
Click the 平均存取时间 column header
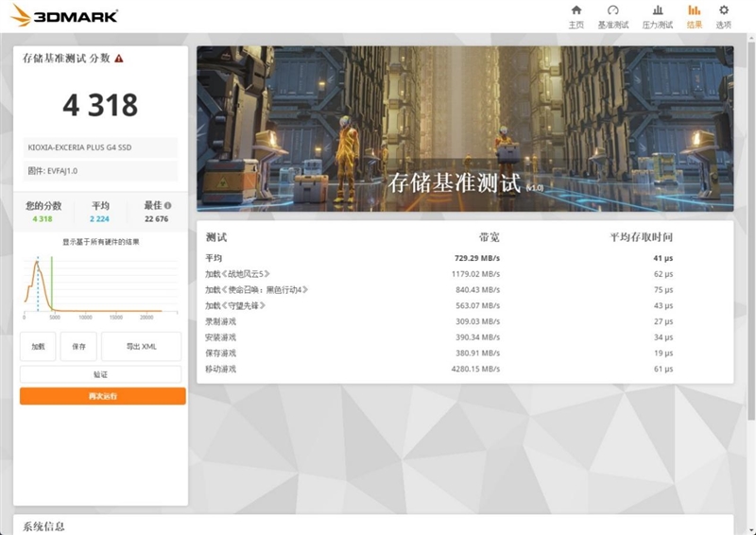point(642,237)
